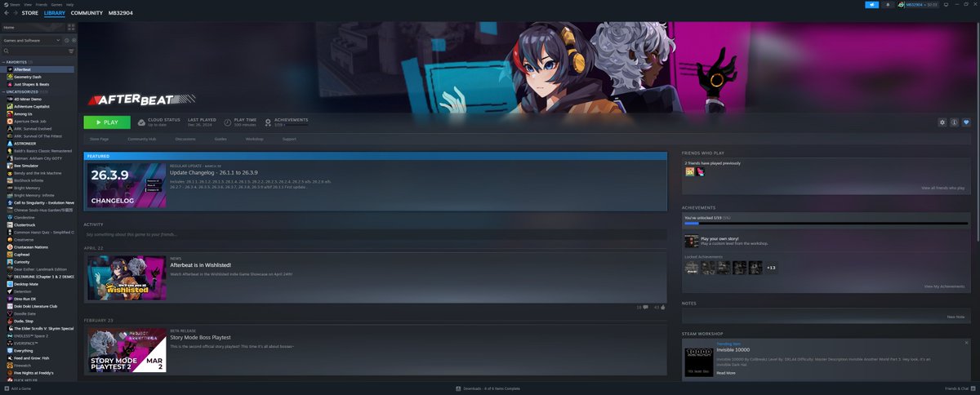Open the game info icon
Viewport: 980px width, 395px height.
(954, 122)
